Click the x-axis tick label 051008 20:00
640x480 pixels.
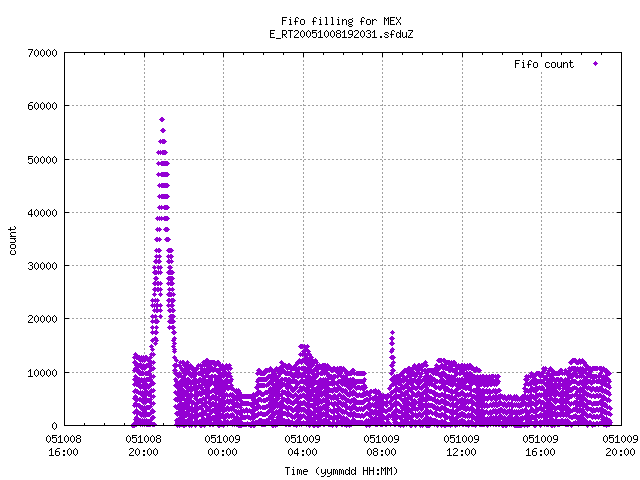[144, 446]
